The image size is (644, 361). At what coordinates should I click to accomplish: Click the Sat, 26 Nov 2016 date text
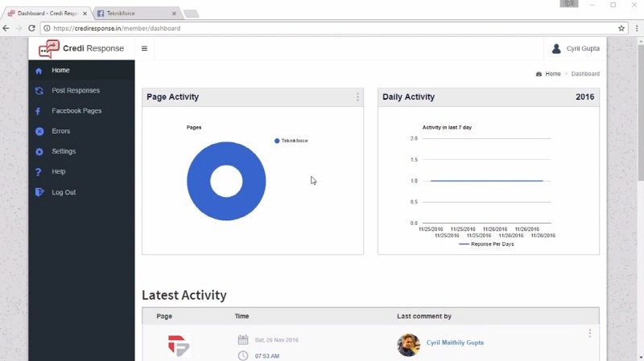(277, 340)
